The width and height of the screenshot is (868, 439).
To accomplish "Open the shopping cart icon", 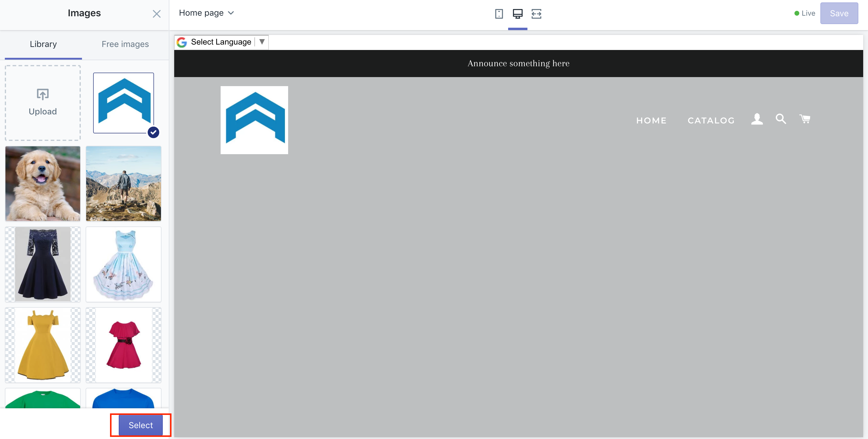I will pyautogui.click(x=805, y=119).
